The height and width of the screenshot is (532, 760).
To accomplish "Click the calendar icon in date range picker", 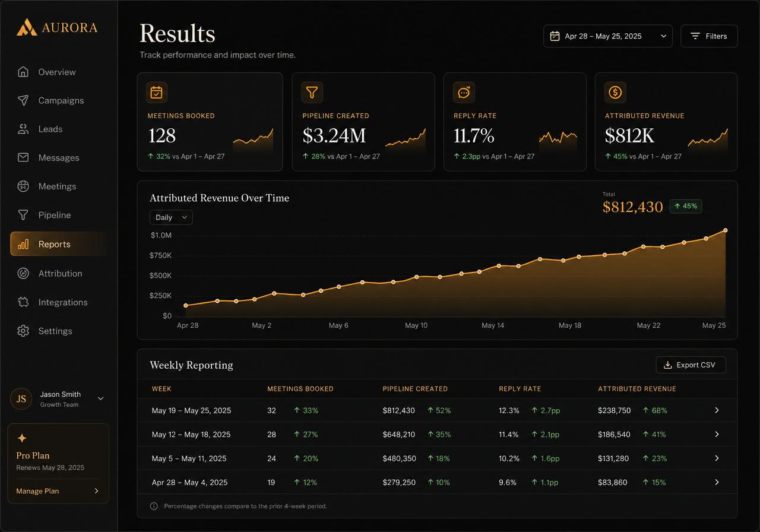I will 555,36.
